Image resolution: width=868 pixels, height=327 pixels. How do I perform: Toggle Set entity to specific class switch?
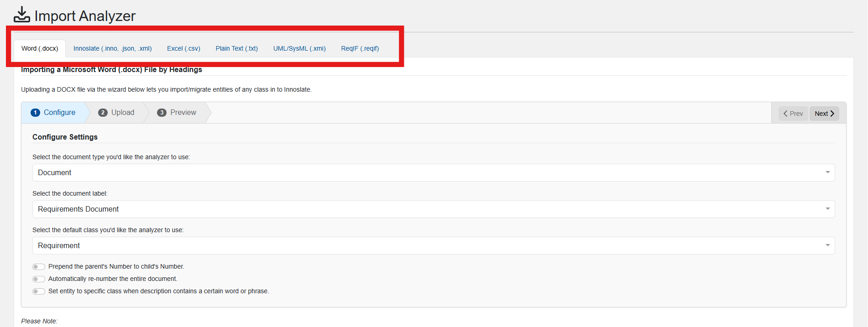pos(39,291)
